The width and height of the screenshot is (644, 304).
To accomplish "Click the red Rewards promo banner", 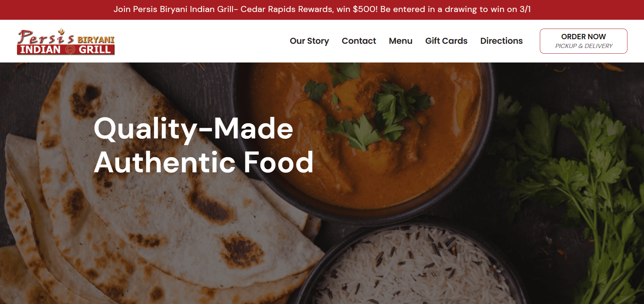I will click(x=322, y=10).
